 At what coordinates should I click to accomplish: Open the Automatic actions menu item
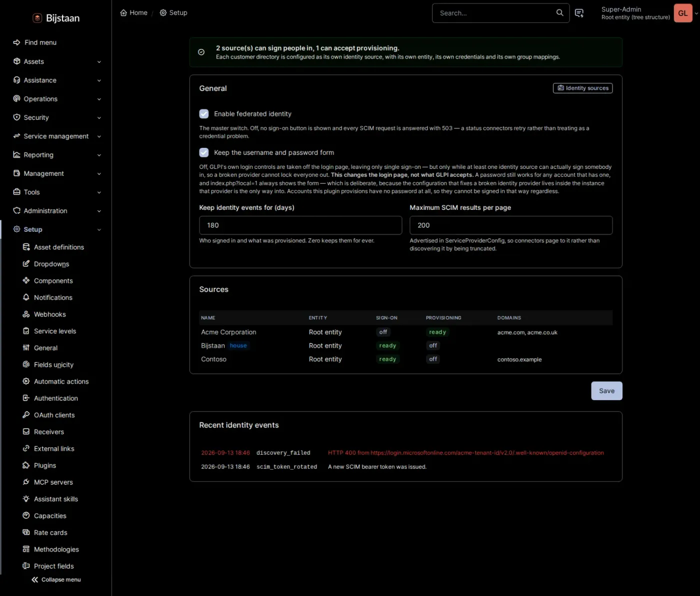coord(61,381)
